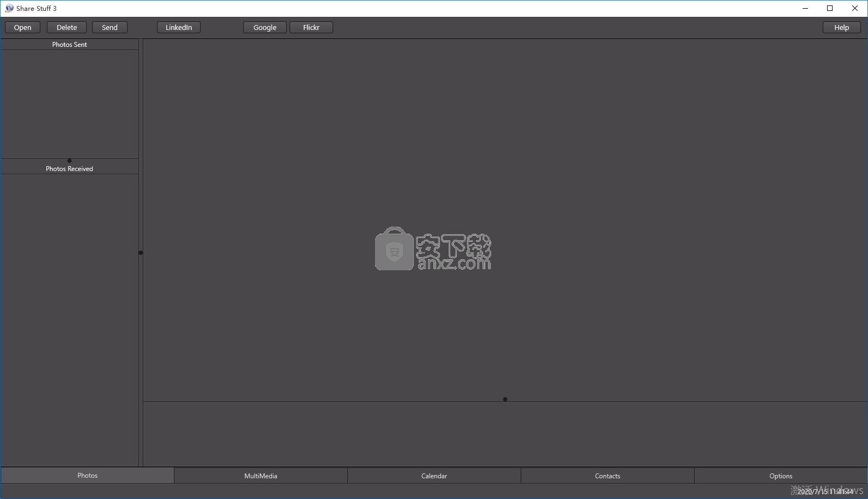This screenshot has width=868, height=499.
Task: Switch to the Calendar tab
Action: 434,476
